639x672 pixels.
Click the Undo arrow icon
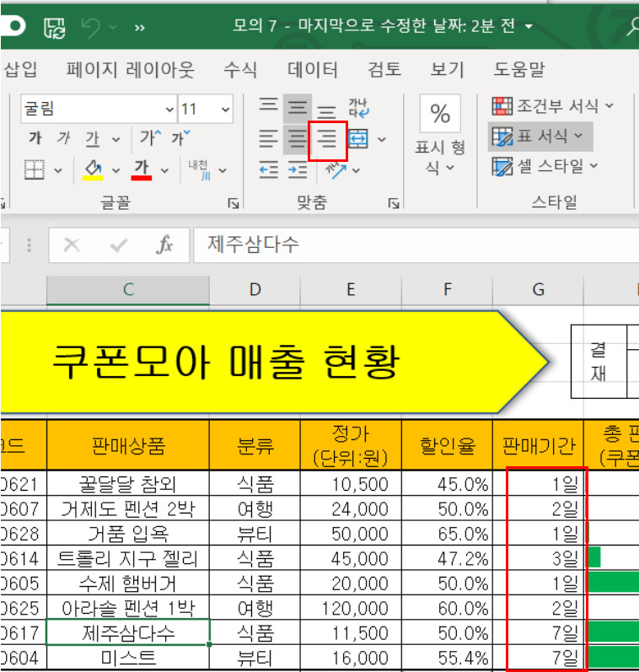[90, 27]
